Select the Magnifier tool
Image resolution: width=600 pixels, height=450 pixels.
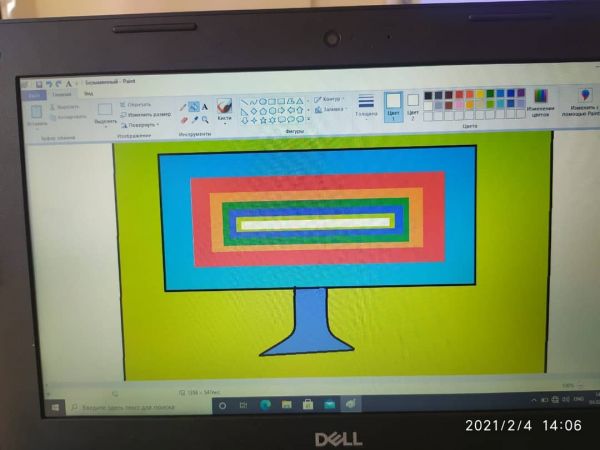coord(205,119)
